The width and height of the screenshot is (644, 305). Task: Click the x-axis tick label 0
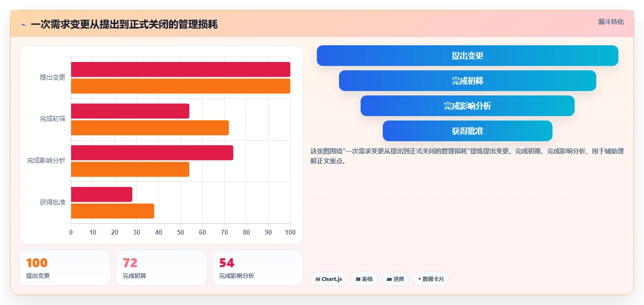[x=71, y=232]
